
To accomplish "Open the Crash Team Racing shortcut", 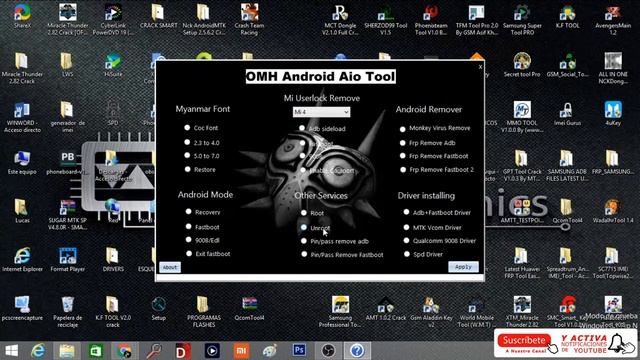I will point(249,20).
